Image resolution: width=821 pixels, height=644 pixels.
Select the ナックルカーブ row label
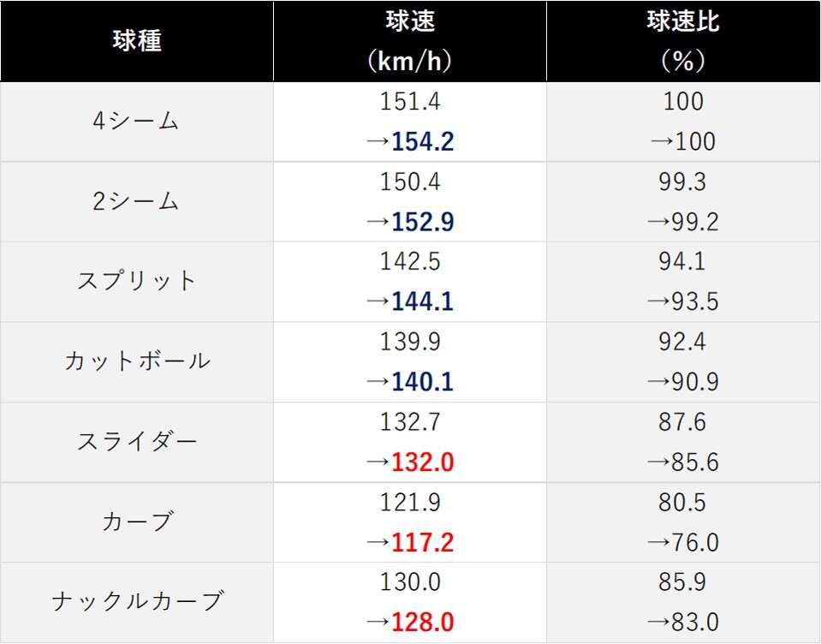(x=137, y=601)
